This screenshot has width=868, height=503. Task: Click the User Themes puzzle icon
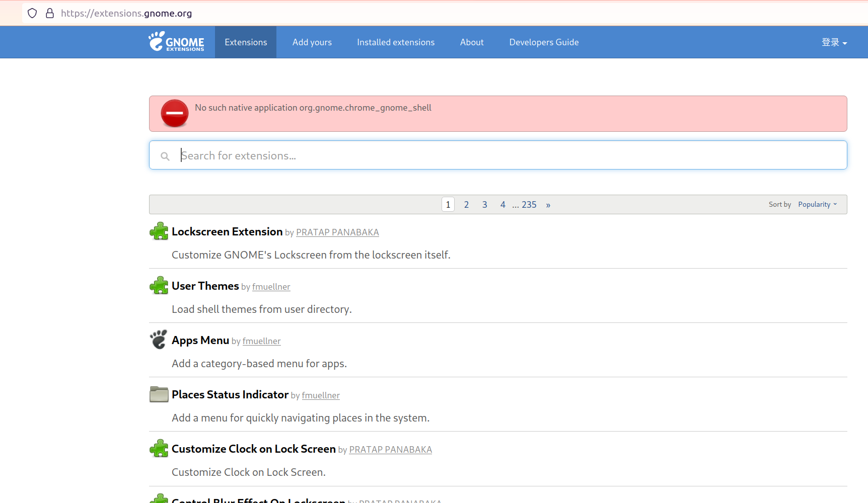click(159, 286)
